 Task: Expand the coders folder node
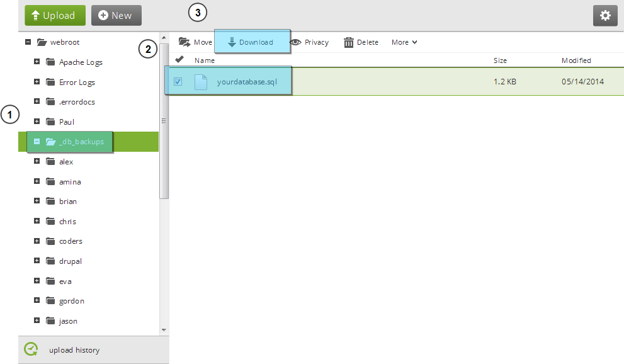click(37, 241)
